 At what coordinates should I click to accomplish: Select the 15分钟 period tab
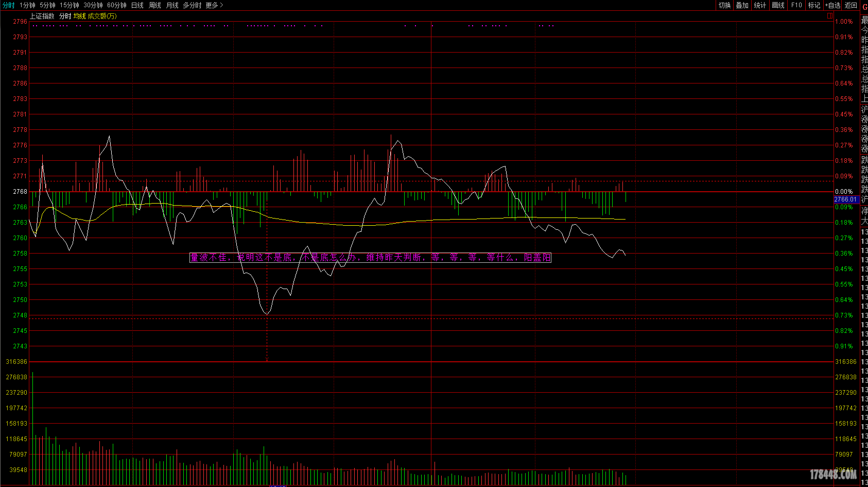tap(70, 5)
